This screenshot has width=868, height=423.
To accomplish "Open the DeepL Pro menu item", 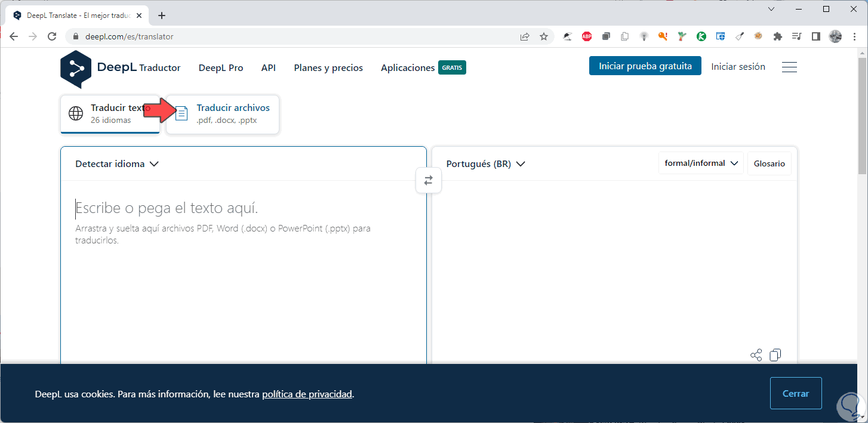I will point(221,68).
